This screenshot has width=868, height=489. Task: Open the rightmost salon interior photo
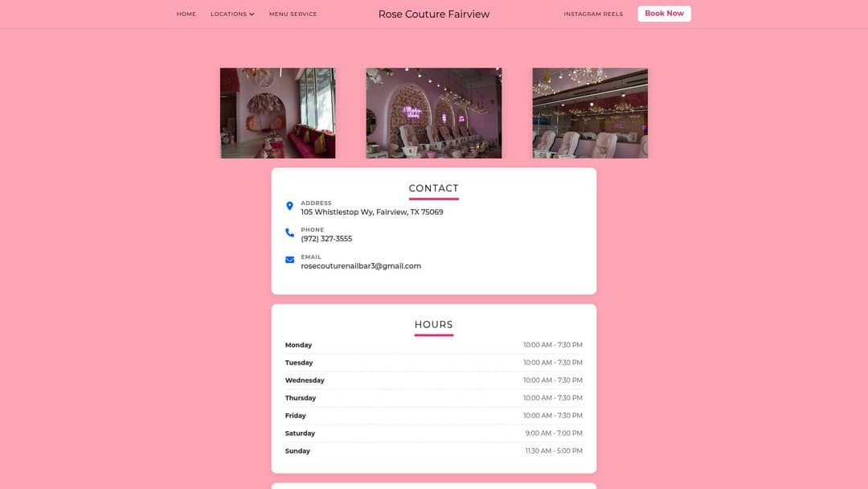click(589, 113)
